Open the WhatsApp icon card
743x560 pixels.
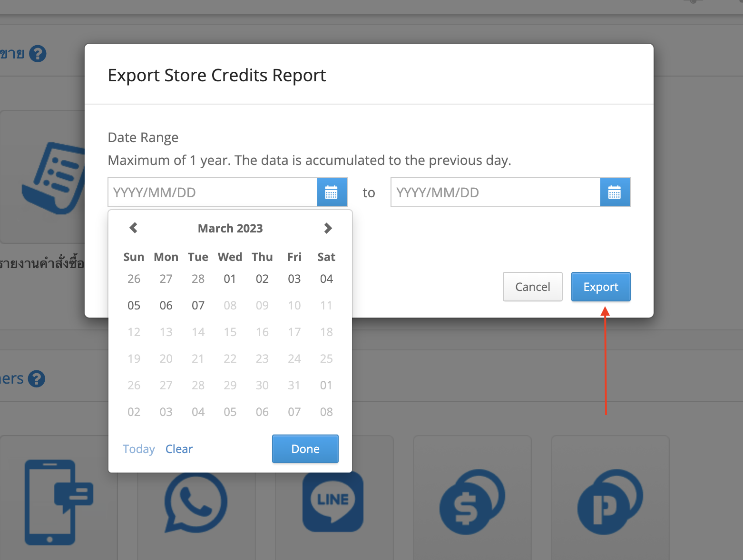coord(196,502)
